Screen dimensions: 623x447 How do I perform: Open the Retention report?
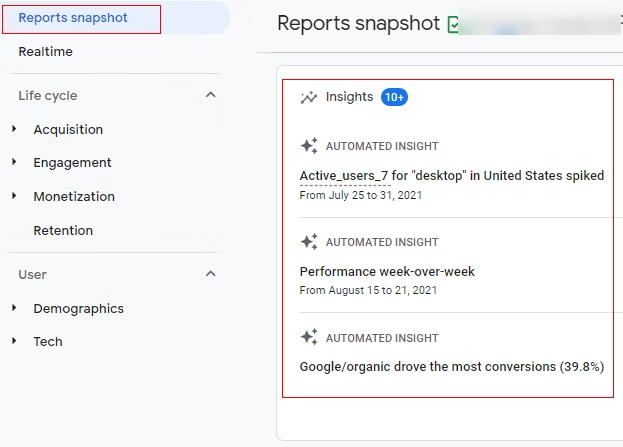click(x=63, y=230)
